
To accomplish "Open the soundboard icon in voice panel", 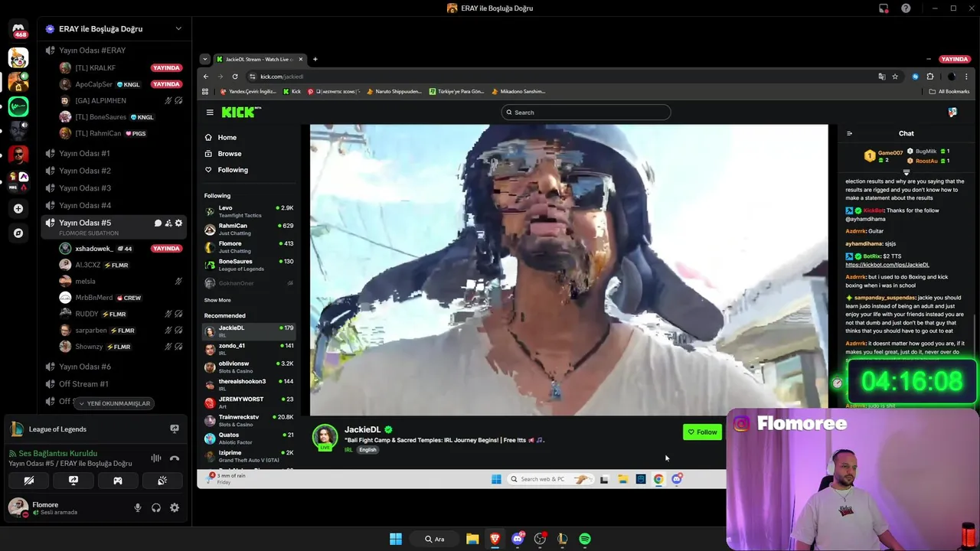I will coord(162,481).
